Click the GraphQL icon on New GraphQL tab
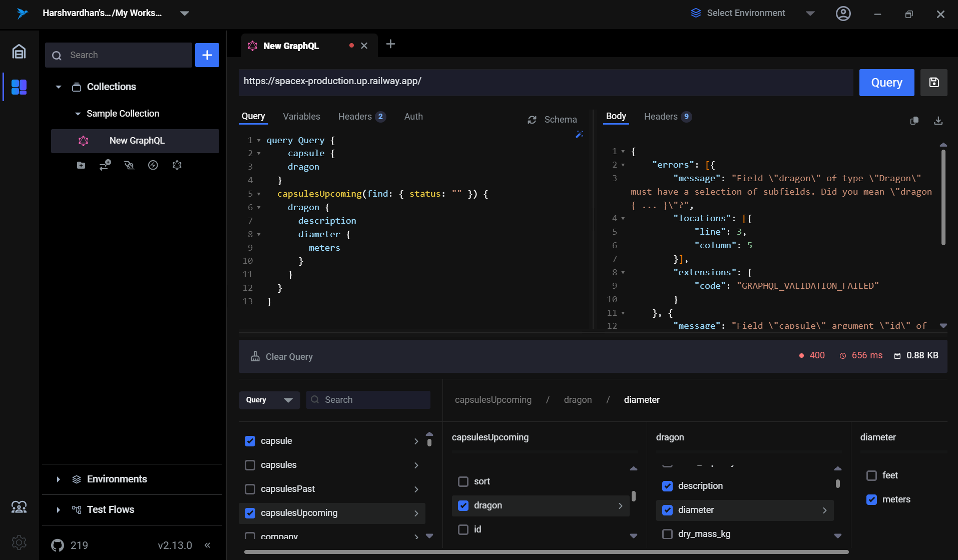This screenshot has height=560, width=958. coord(253,46)
